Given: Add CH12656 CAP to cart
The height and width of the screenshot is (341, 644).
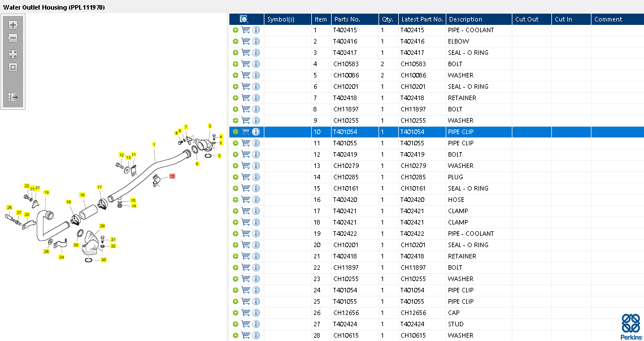Looking at the screenshot, I should pyautogui.click(x=246, y=313).
